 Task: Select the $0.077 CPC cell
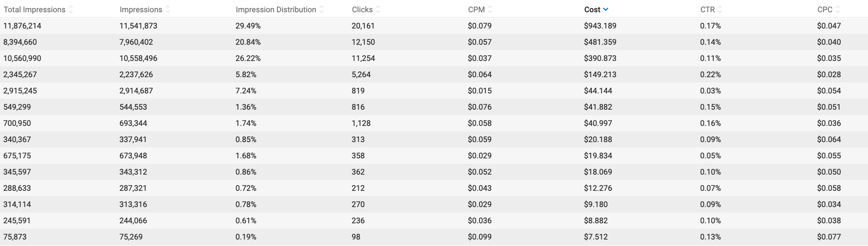pyautogui.click(x=829, y=237)
